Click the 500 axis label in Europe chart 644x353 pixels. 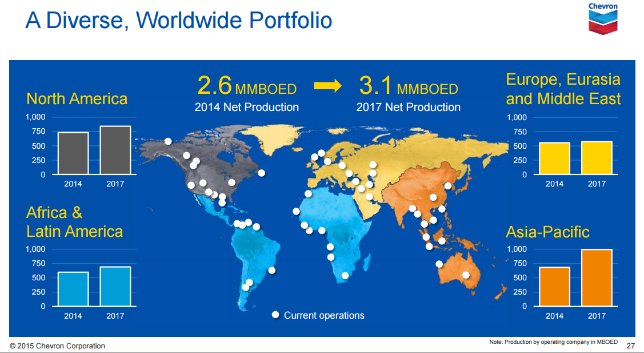[520, 146]
